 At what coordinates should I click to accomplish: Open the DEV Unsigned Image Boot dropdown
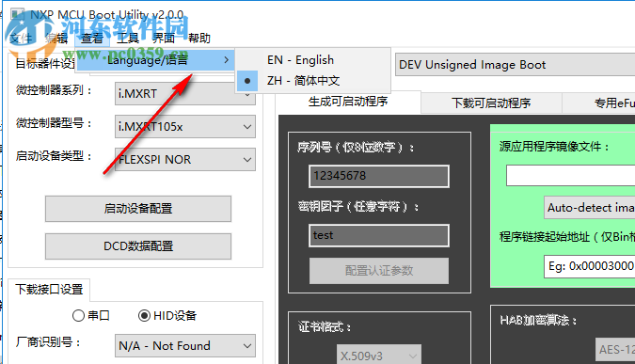point(516,65)
